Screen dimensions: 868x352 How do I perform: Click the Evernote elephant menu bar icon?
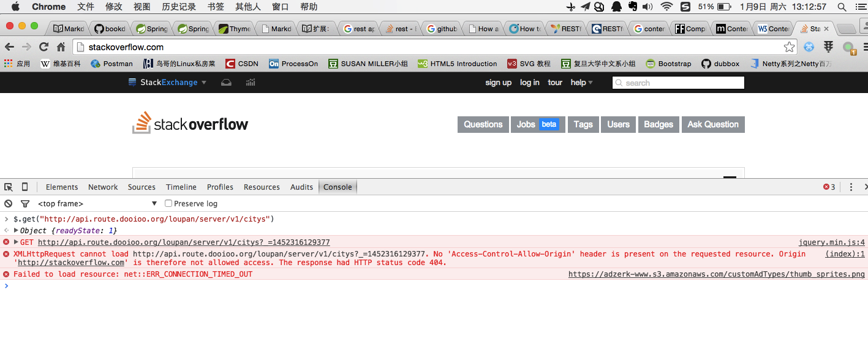(x=632, y=7)
